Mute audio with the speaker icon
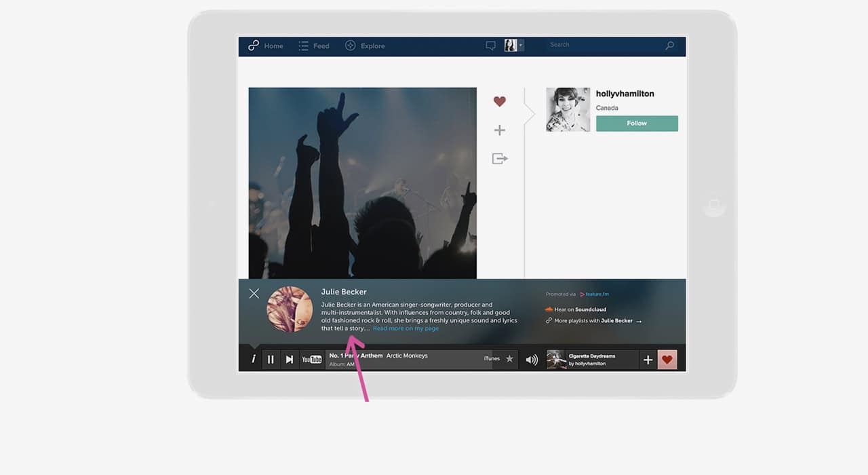The height and width of the screenshot is (475, 868). 531,359
